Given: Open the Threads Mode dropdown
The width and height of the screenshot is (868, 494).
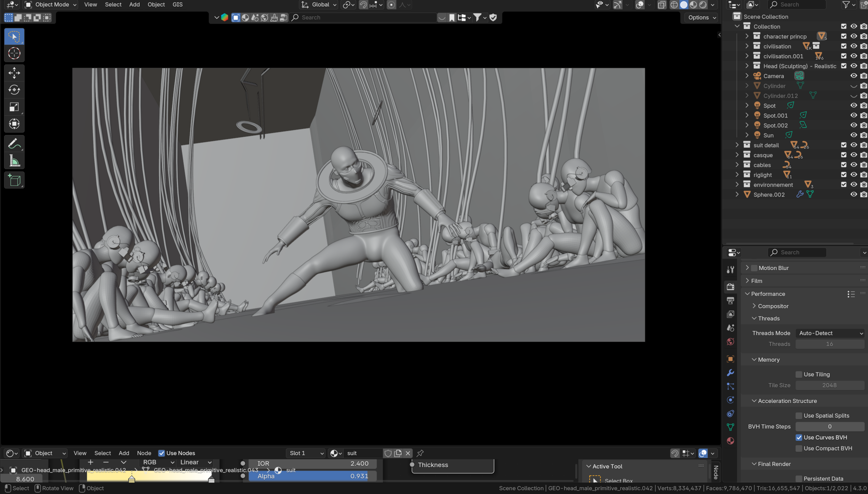Looking at the screenshot, I should [x=830, y=333].
